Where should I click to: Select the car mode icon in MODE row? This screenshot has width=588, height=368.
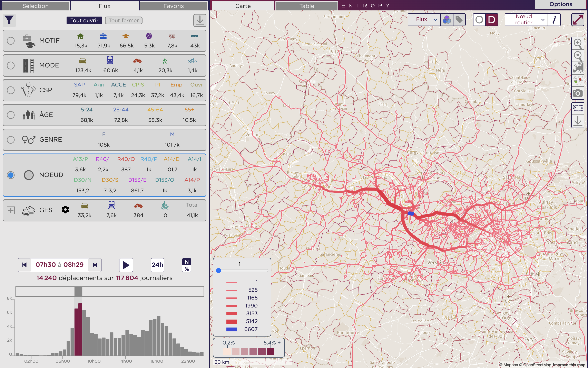click(83, 61)
